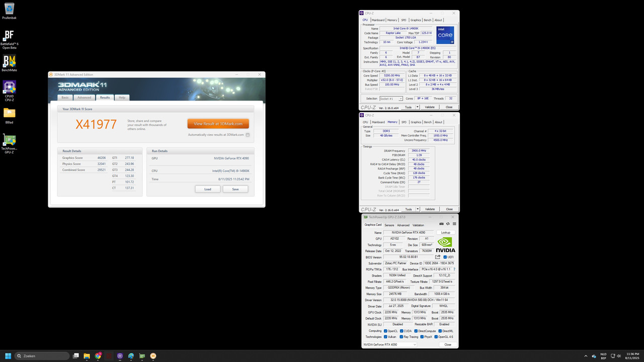644x362 pixels.
Task: Click the NVIDIA logo in GPU-Z
Action: [x=445, y=244]
